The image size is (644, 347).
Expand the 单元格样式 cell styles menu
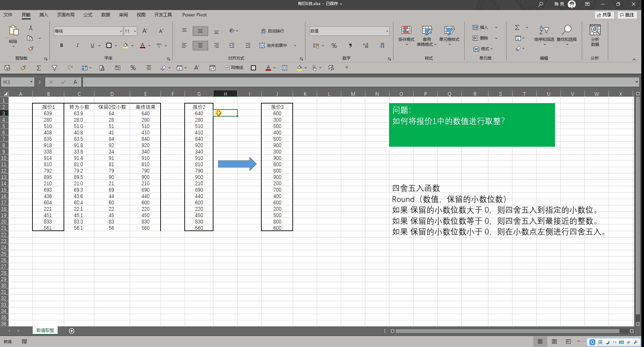point(449,35)
